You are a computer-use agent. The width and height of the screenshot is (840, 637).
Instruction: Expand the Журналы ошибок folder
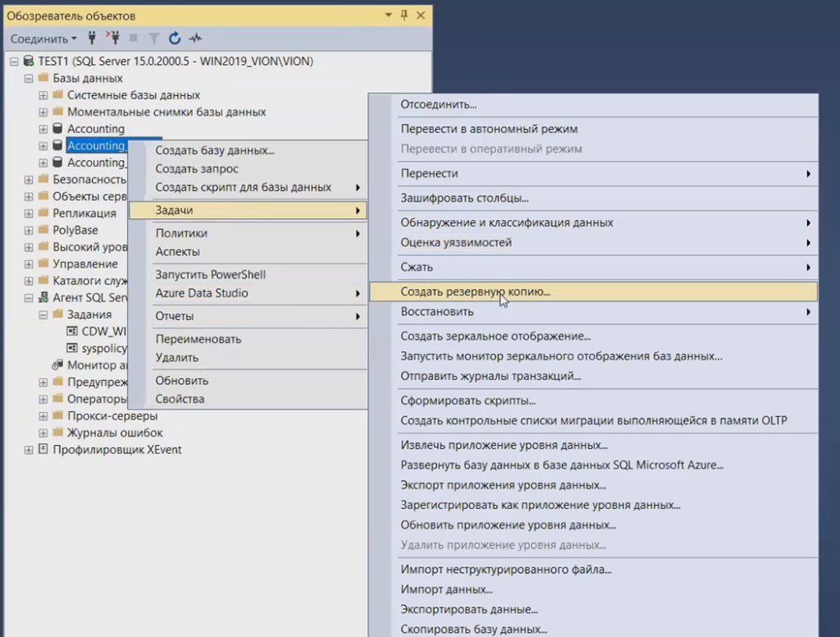[x=43, y=433]
